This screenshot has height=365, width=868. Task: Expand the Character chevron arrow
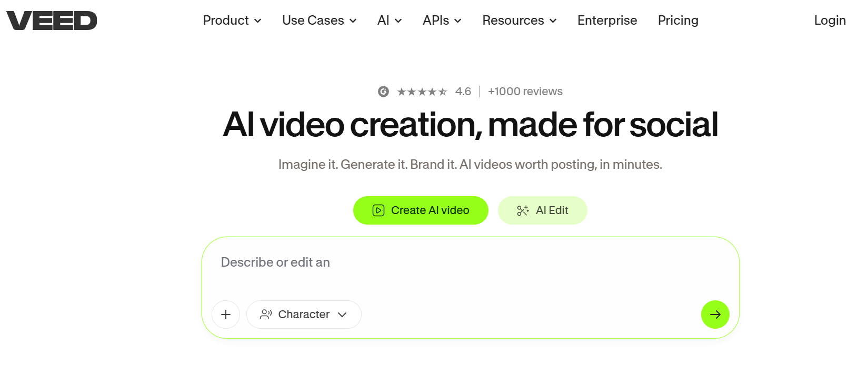tap(342, 315)
